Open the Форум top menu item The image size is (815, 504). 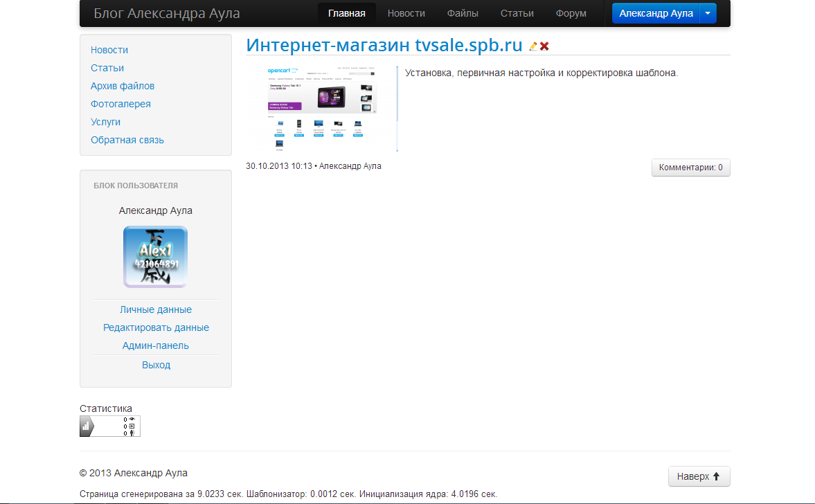571,14
